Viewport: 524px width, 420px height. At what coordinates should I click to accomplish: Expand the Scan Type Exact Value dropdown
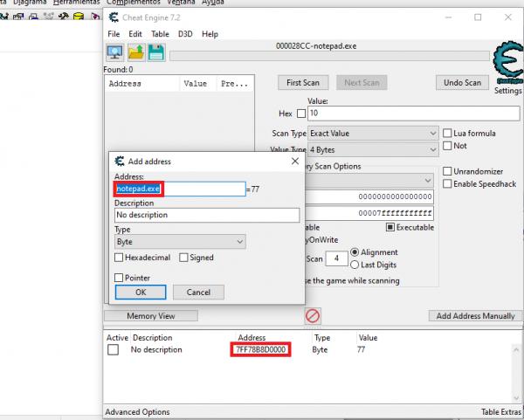point(374,133)
